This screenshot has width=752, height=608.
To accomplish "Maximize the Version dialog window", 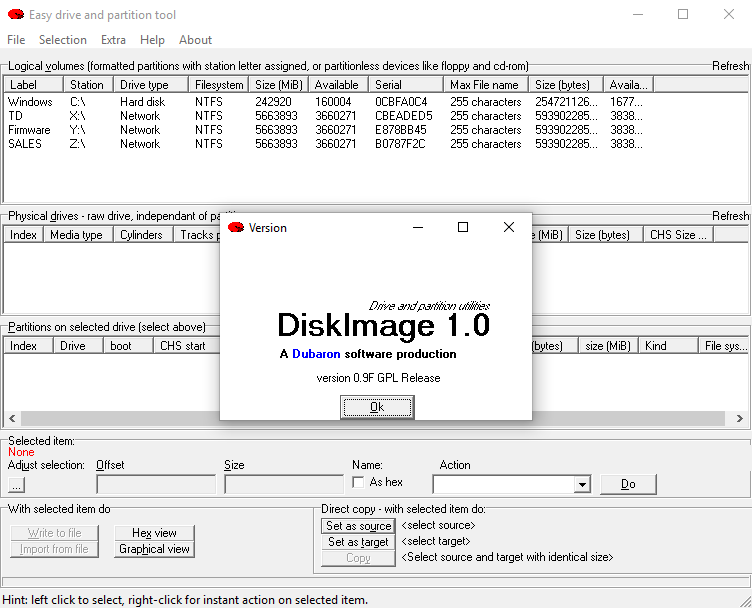I will [x=463, y=227].
